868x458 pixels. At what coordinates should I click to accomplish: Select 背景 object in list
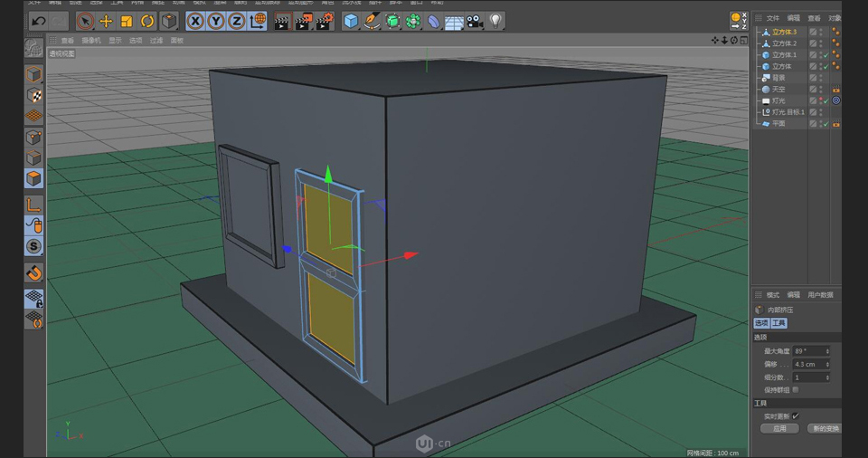click(x=778, y=78)
